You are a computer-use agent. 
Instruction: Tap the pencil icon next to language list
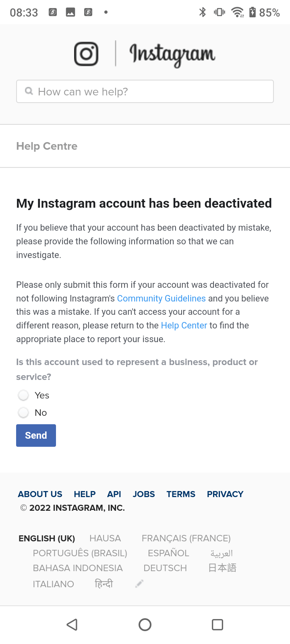coord(139,583)
